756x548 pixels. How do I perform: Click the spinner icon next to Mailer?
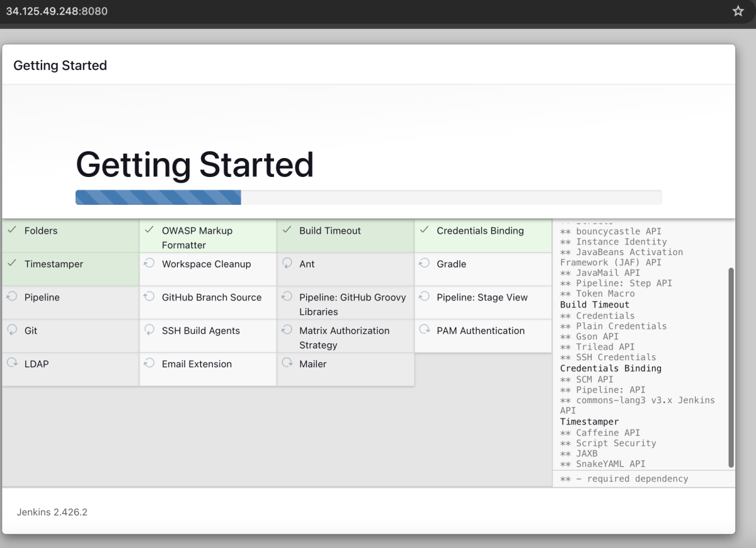pos(287,363)
